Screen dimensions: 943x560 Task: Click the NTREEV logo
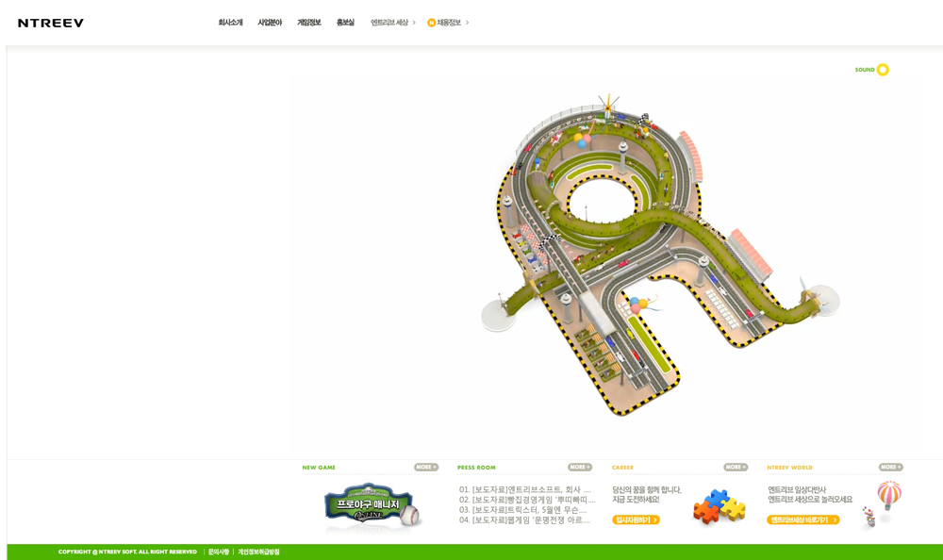51,23
